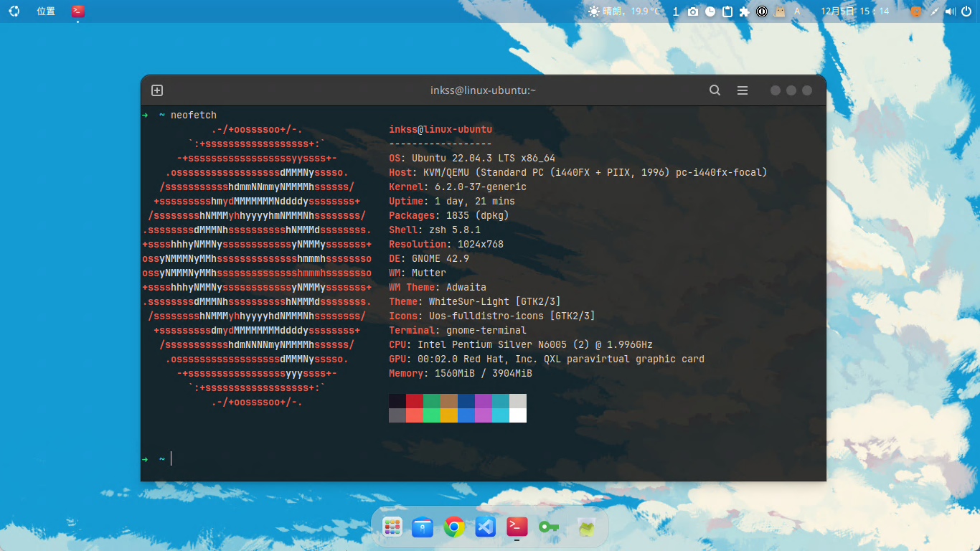Click the GPU: Red Hat QXL line
The height and width of the screenshot is (551, 980).
[547, 359]
